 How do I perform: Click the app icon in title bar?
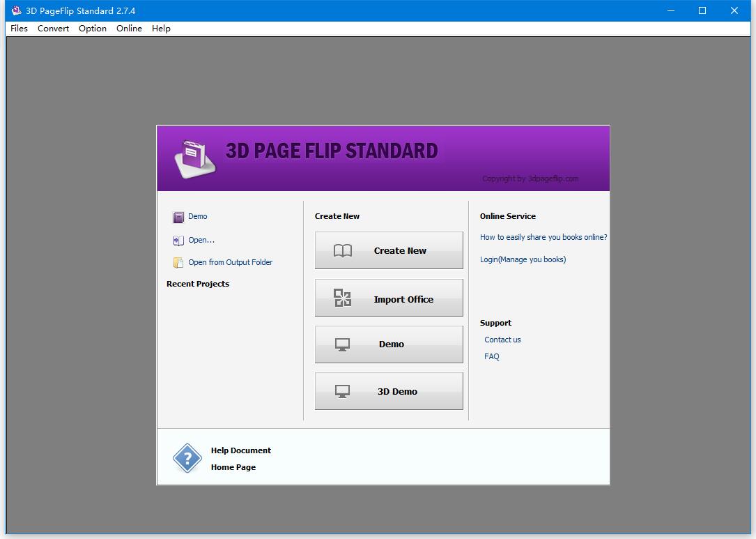coord(16,10)
